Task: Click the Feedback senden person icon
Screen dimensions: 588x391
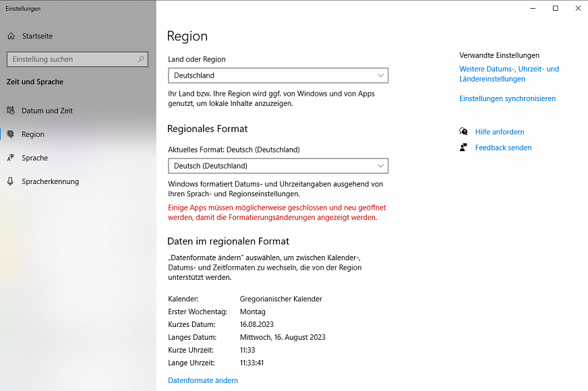Action: click(463, 148)
